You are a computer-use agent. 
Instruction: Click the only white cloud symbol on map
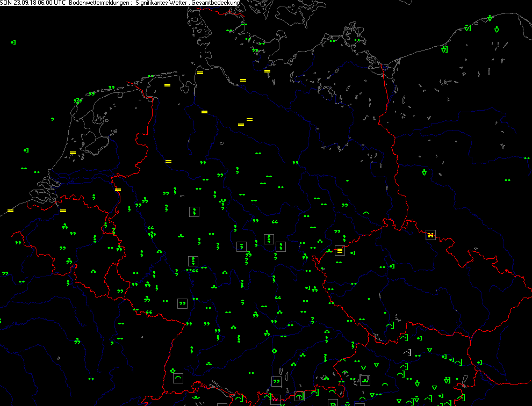pyautogui.click(x=407, y=352)
